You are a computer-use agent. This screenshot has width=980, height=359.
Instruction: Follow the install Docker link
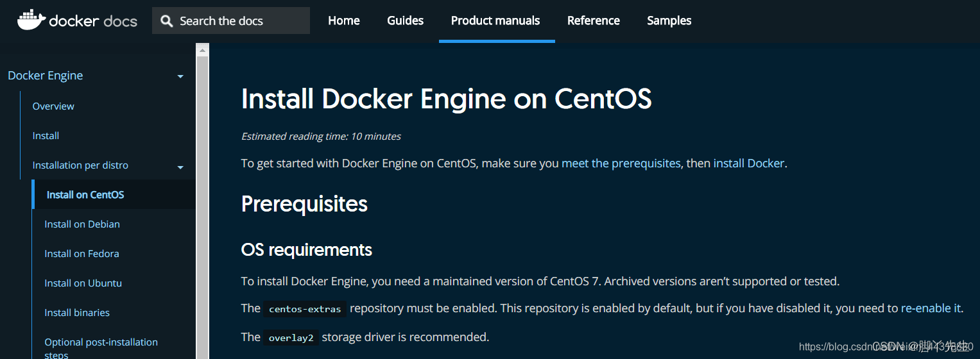748,163
